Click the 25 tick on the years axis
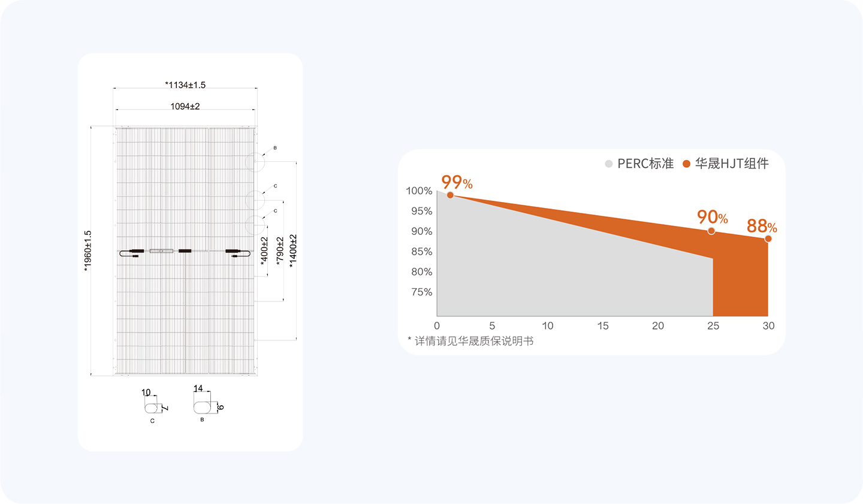Viewport: 863px width, 504px height. click(x=713, y=325)
